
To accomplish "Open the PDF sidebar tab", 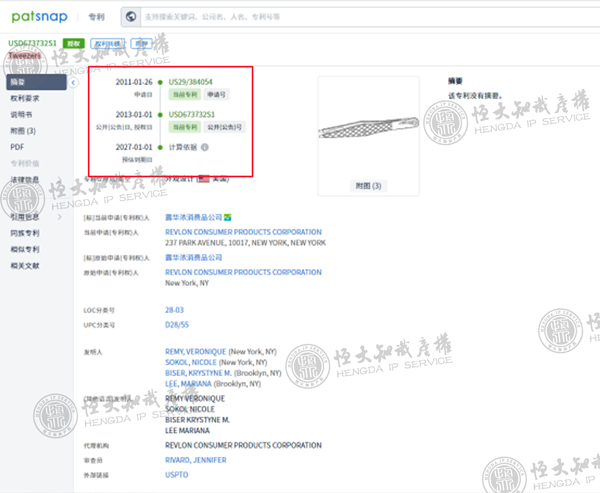I will click(x=17, y=147).
